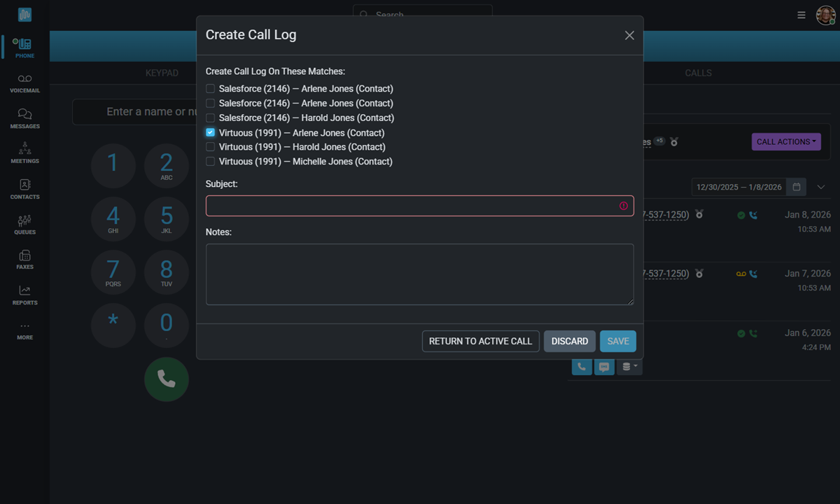This screenshot has width=840, height=504.
Task: Check Salesforce Harold Jones contact match
Action: tap(210, 118)
